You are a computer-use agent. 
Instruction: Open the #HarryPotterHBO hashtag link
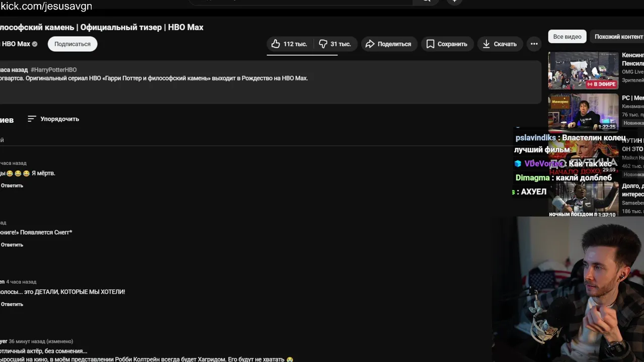[x=54, y=70]
